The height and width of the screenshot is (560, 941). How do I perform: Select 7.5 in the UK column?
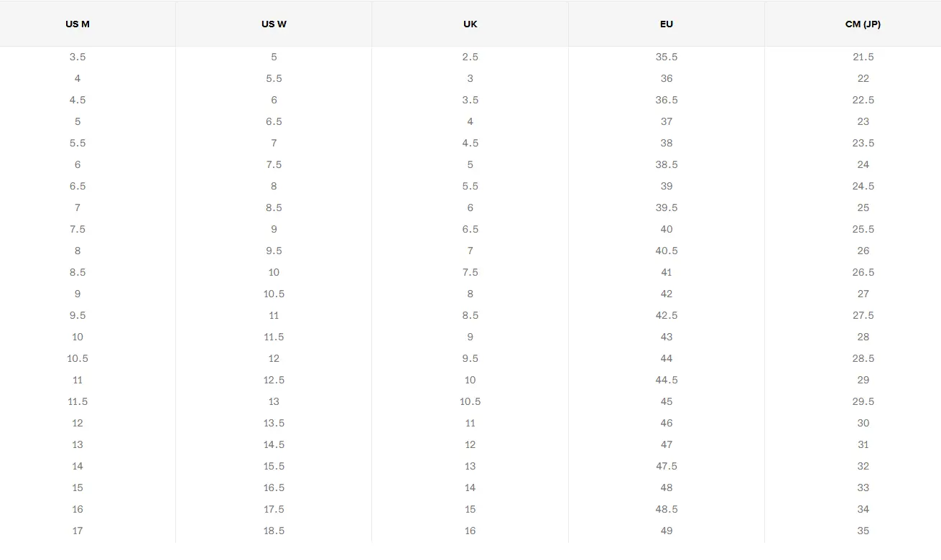(x=470, y=272)
